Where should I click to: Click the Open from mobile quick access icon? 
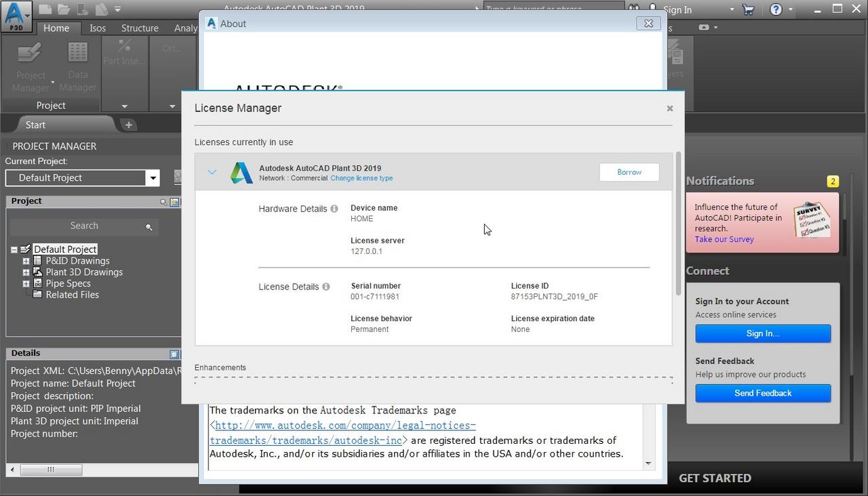point(82,9)
